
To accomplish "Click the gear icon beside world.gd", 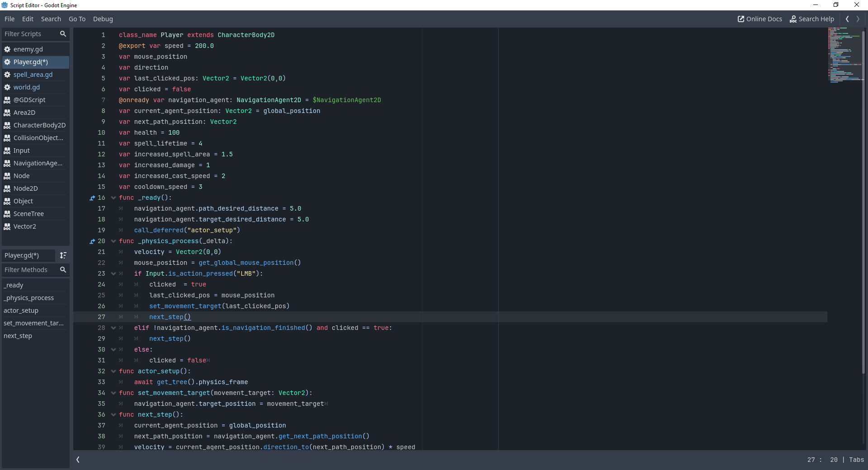I will pos(7,87).
